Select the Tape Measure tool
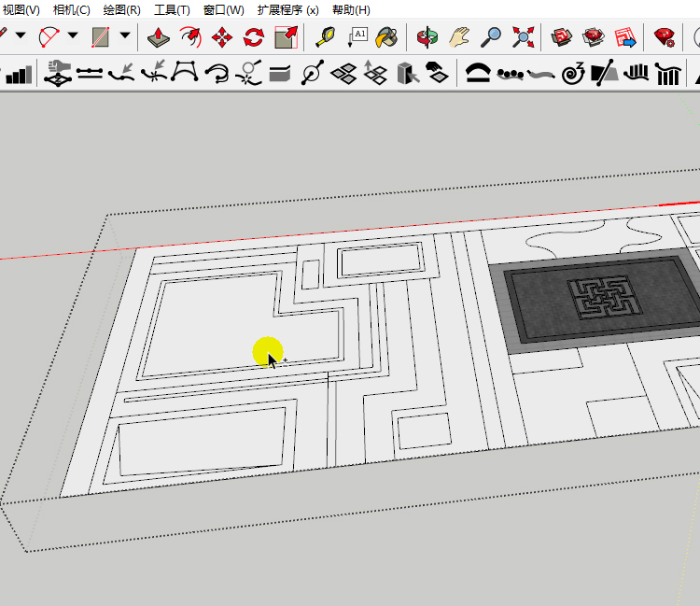Screen dimensions: 700x606 [x=326, y=37]
